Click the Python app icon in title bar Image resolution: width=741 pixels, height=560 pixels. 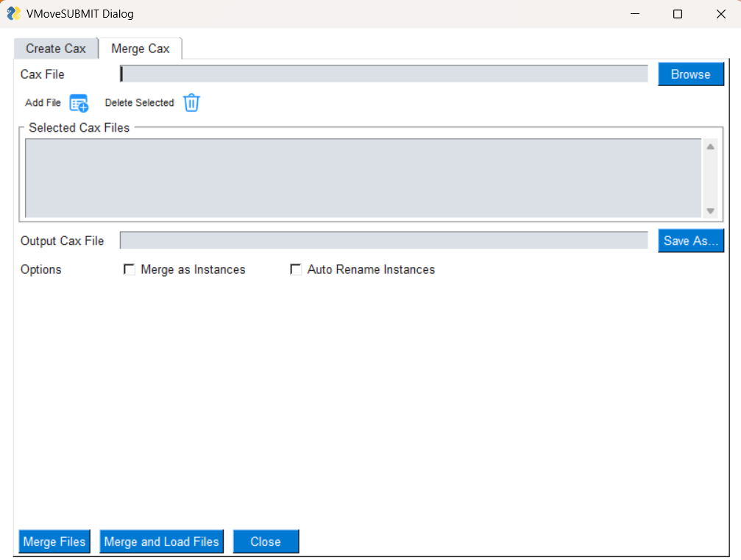click(x=14, y=14)
